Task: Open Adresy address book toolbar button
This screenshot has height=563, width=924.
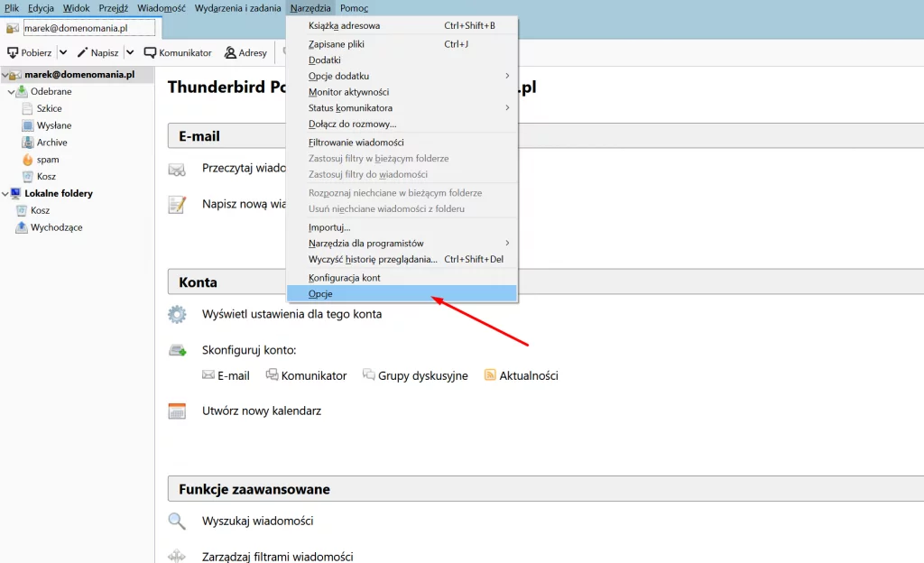Action: click(245, 52)
